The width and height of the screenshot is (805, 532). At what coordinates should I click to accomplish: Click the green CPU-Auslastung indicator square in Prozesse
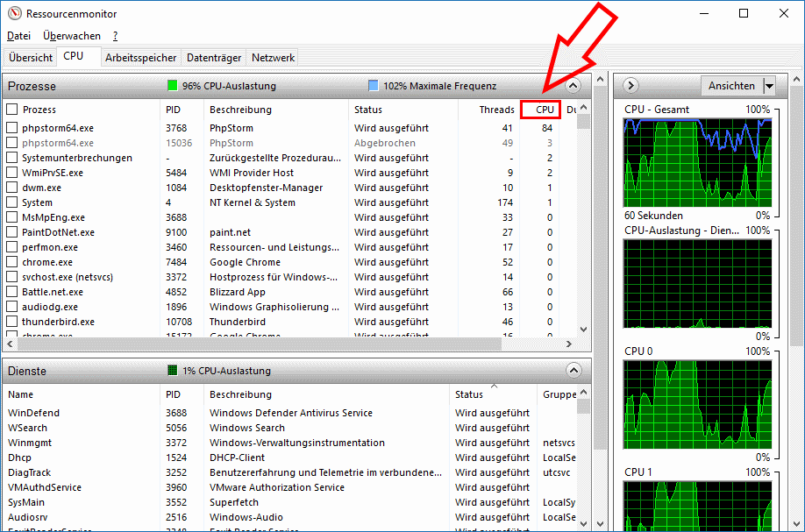click(x=172, y=86)
